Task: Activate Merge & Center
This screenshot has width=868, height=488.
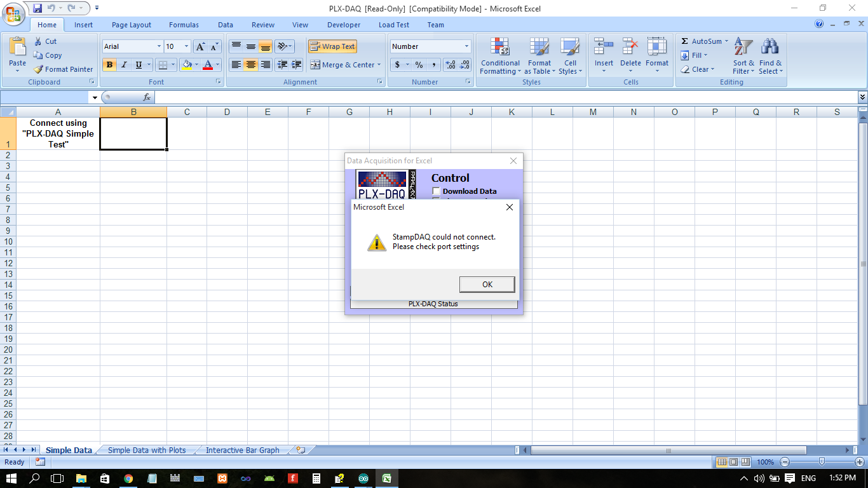Action: point(342,65)
